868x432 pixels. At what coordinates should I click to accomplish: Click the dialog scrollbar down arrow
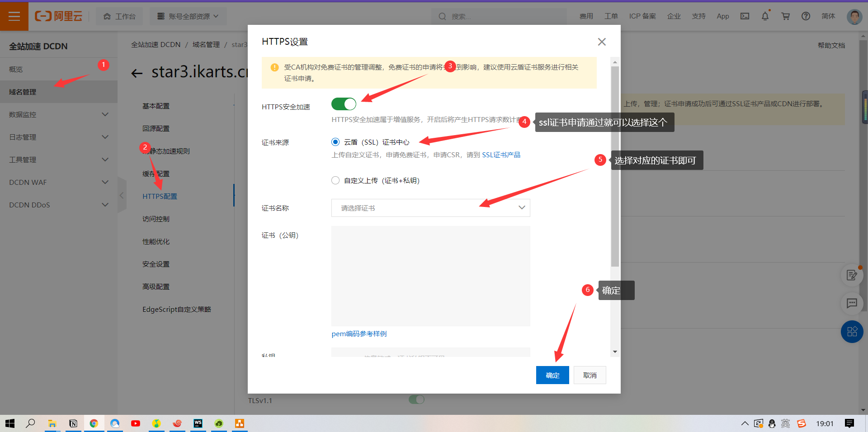[x=615, y=352]
